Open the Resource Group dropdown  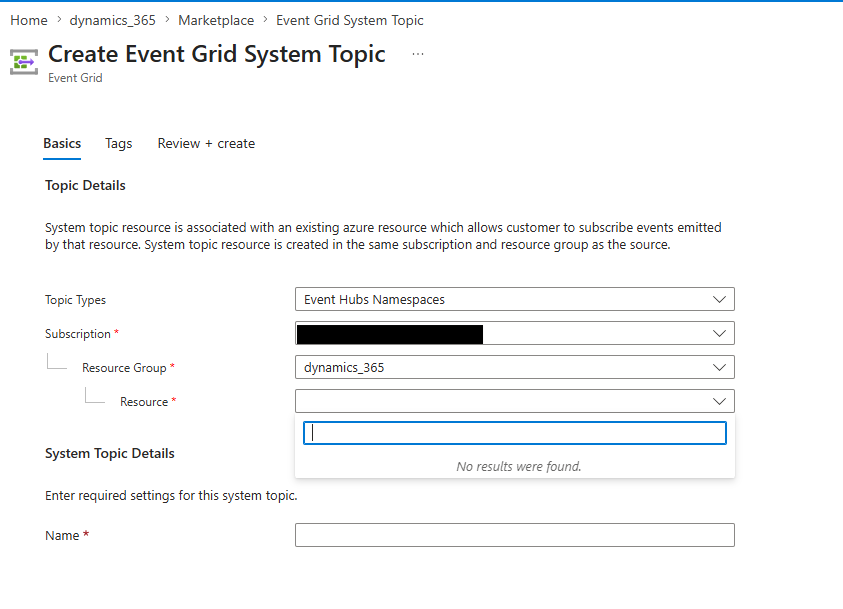pos(515,368)
